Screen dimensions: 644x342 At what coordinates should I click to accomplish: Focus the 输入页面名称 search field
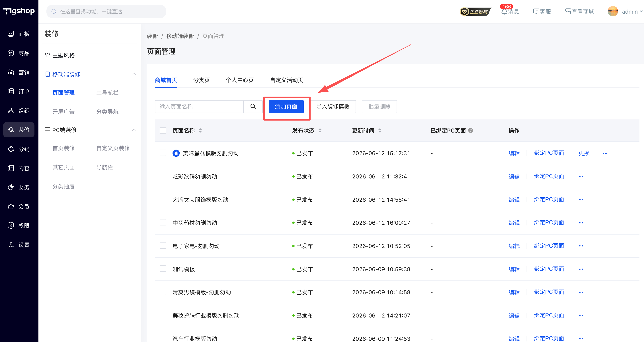click(x=199, y=107)
